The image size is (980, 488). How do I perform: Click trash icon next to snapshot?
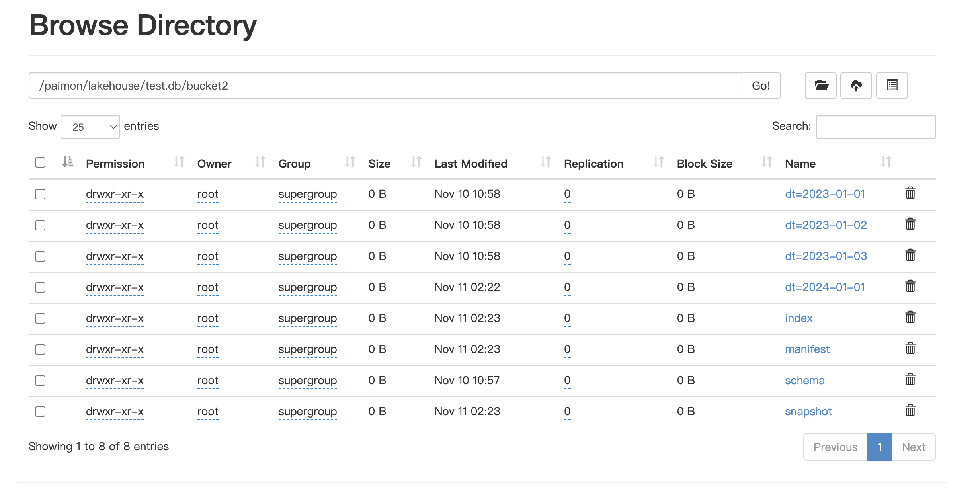pos(910,411)
